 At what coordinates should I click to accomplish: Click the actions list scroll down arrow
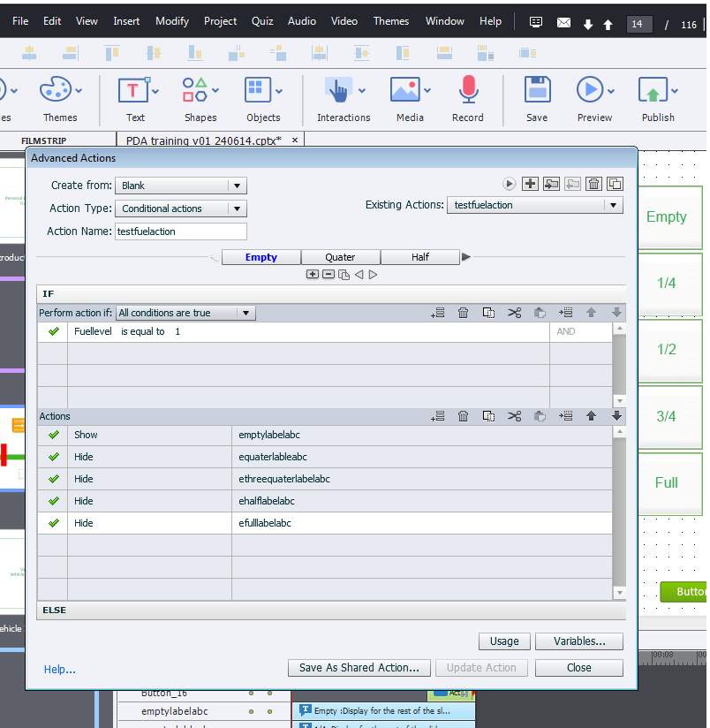(619, 593)
